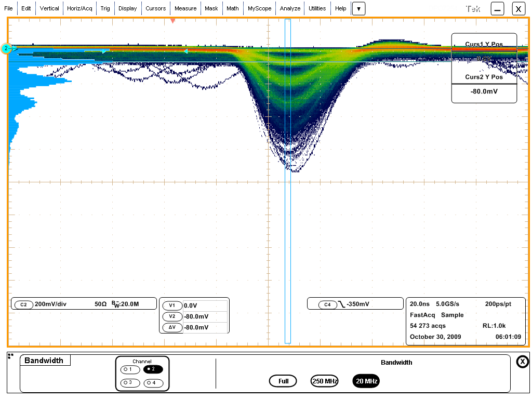The width and height of the screenshot is (532, 399).
Task: Select Channel 1 radio button
Action: coord(129,369)
